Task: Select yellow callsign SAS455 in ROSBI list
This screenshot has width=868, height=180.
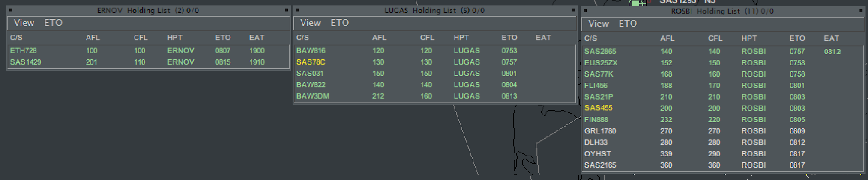Action: 598,108
